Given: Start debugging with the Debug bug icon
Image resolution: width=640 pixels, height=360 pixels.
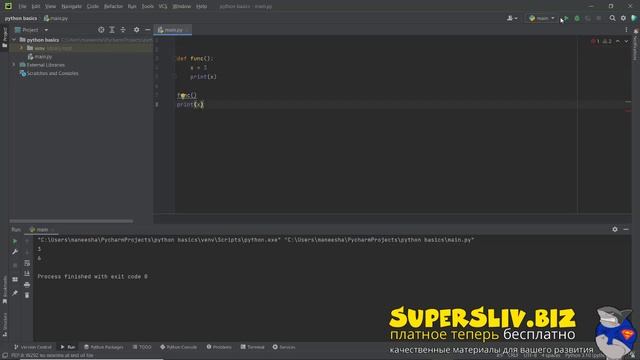Looking at the screenshot, I should tap(577, 18).
